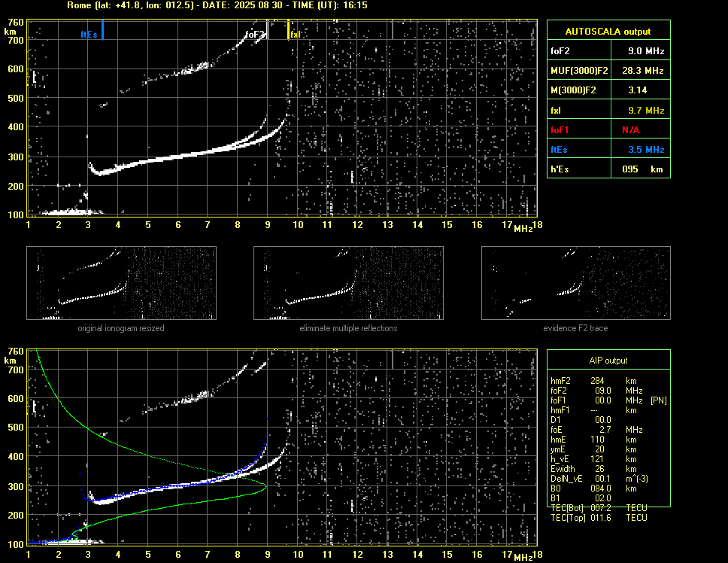Click the AIP output header
Screen dimensions: 728x563
pos(608,361)
